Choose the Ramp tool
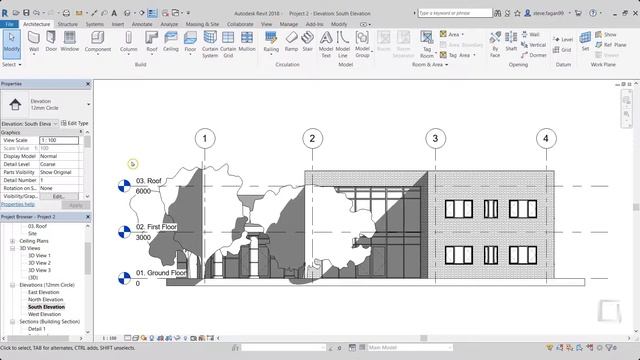 (291, 42)
